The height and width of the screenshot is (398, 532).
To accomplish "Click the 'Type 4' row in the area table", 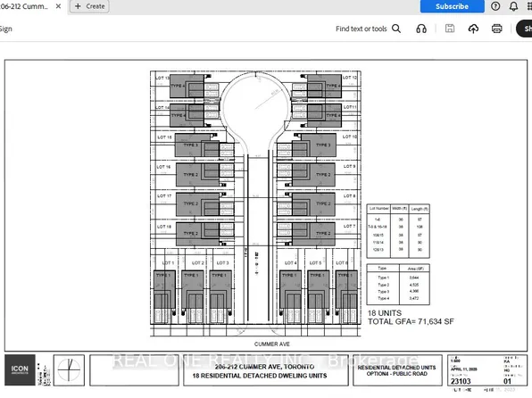I will [398, 298].
